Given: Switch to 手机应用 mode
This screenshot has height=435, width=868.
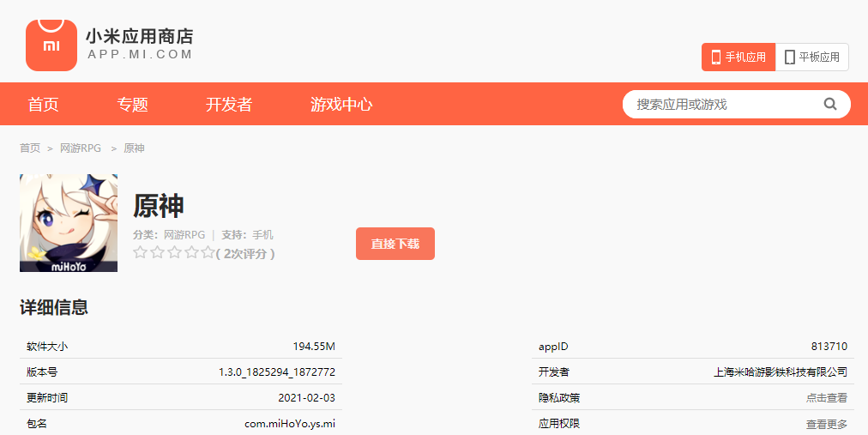Looking at the screenshot, I should click(x=738, y=57).
